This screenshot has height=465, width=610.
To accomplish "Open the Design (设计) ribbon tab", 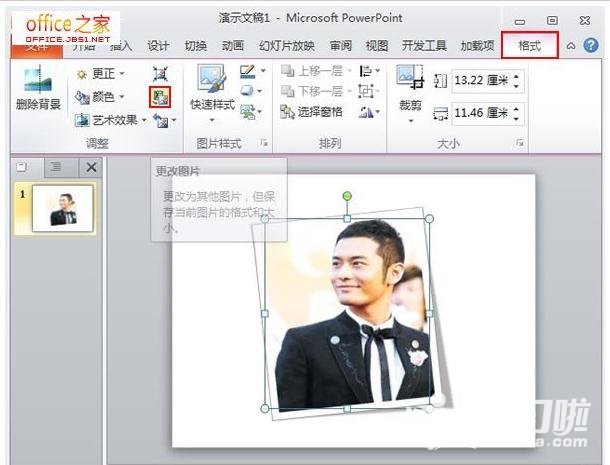I will pos(158,45).
